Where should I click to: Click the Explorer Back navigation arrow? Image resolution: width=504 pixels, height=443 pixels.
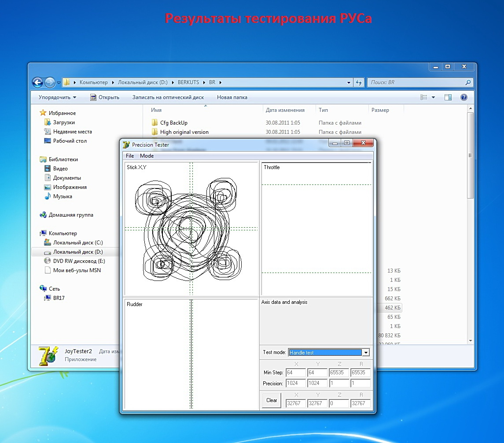pyautogui.click(x=38, y=82)
